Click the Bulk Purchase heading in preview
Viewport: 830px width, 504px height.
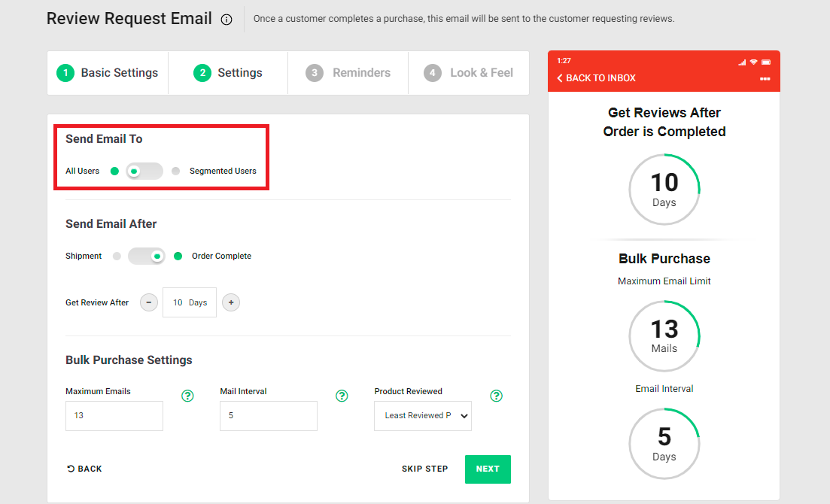click(x=664, y=259)
